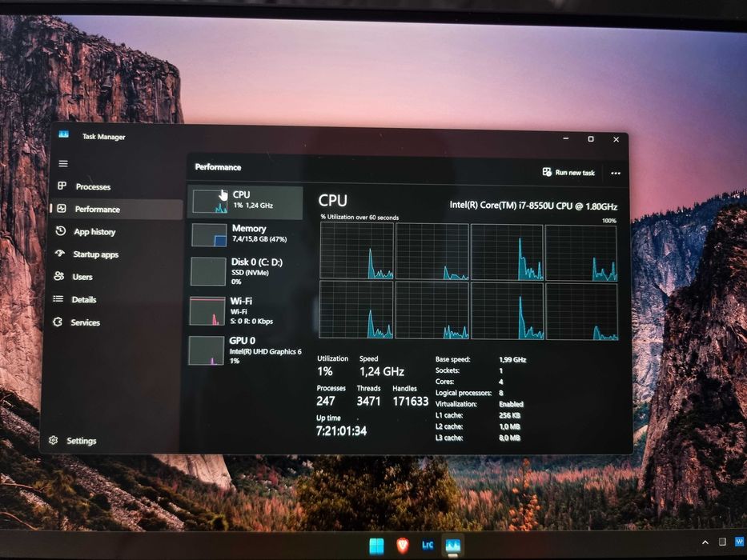Viewport: 747px width, 560px height.
Task: Click the Threads count 3471
Action: point(369,401)
